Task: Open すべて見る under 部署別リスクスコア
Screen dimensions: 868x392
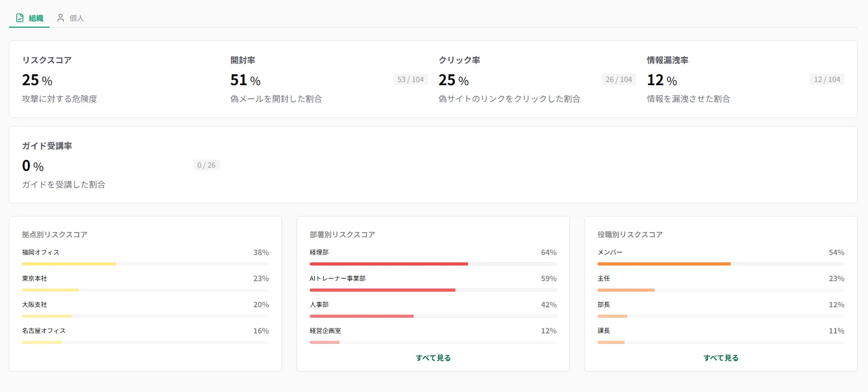Action: click(x=433, y=358)
